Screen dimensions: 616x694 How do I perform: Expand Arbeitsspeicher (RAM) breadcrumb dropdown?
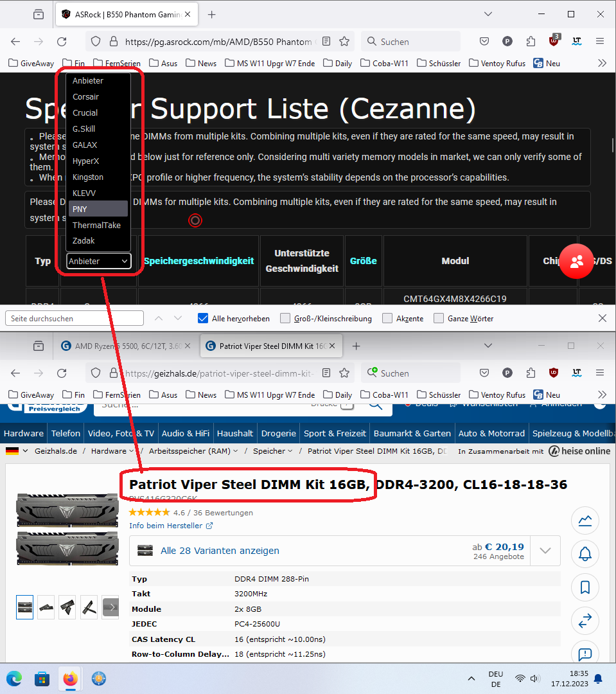[x=236, y=451]
